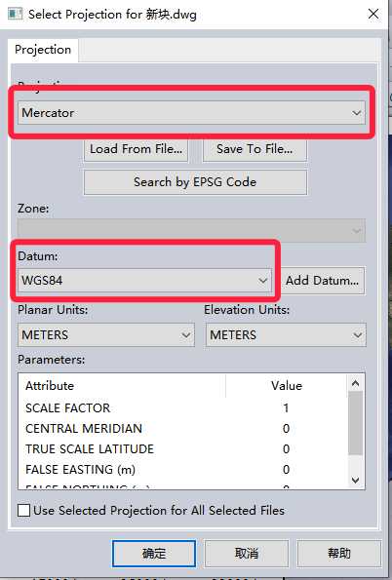Switch to the Projection tab

[x=43, y=50]
